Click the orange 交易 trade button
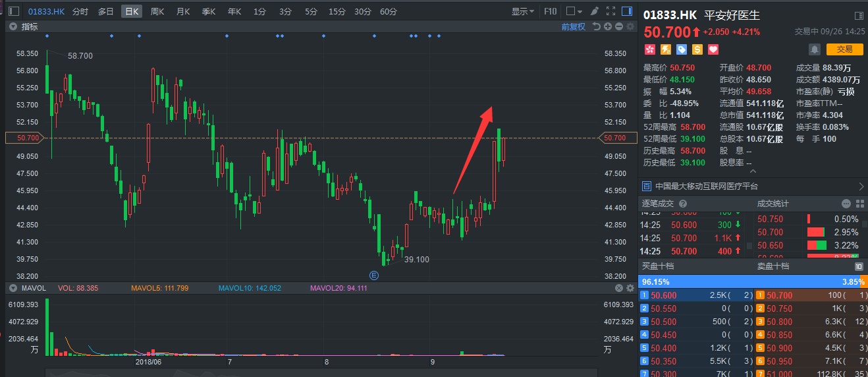Viewport: 868px width, 377px height. click(844, 49)
